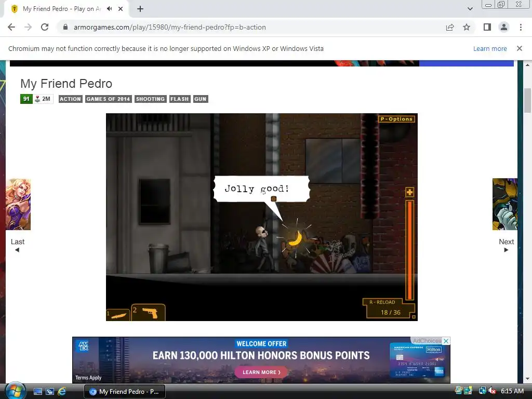Go to the Next game

[x=506, y=245]
